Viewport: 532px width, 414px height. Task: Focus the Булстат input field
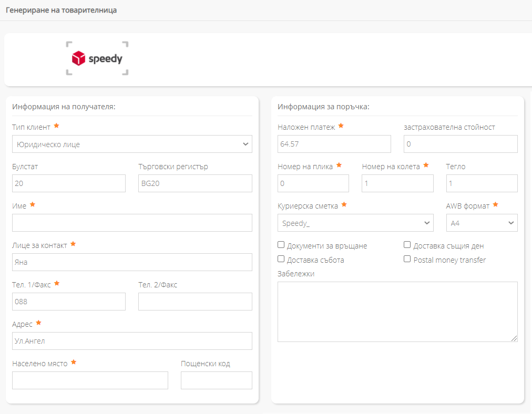pos(69,183)
